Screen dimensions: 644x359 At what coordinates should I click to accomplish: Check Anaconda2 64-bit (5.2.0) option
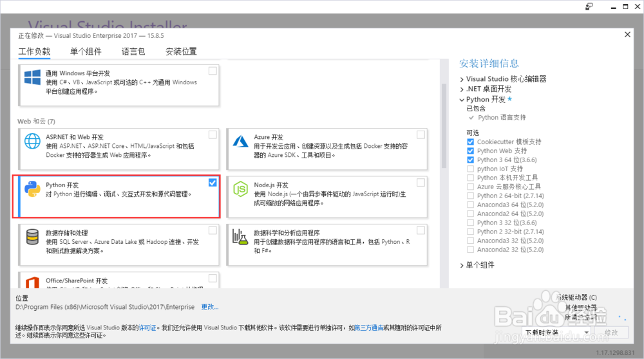tap(470, 214)
